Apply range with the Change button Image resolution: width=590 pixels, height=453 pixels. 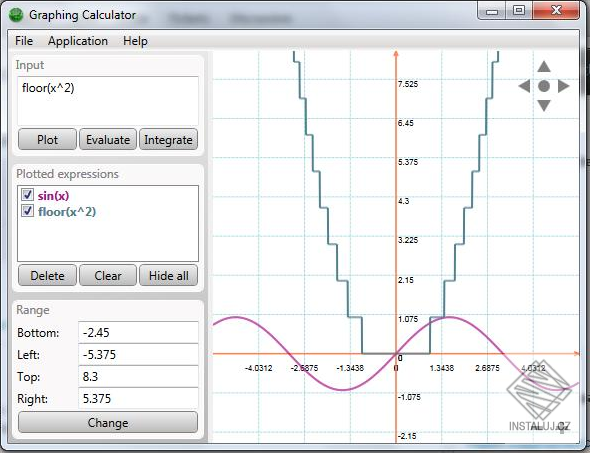(x=108, y=423)
